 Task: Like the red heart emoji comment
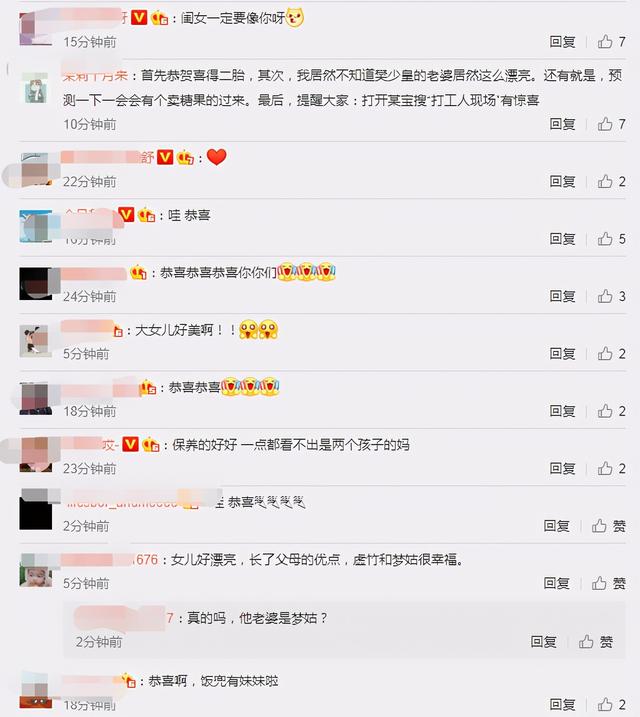tap(611, 182)
